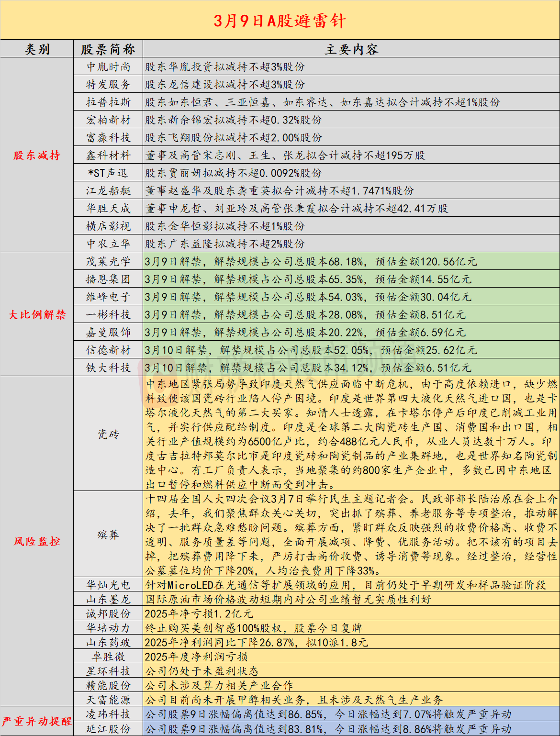Select stock name 维峰电子
560x736 pixels.
coord(108,297)
